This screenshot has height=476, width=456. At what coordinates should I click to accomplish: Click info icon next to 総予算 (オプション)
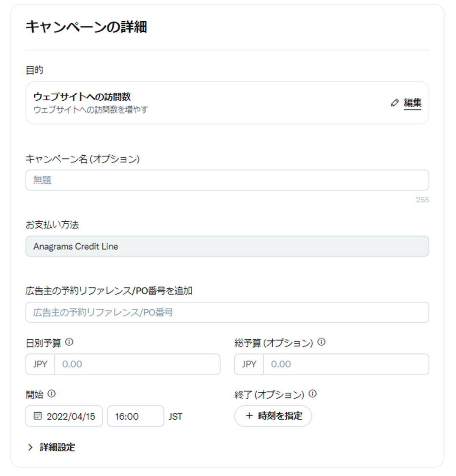pos(321,342)
